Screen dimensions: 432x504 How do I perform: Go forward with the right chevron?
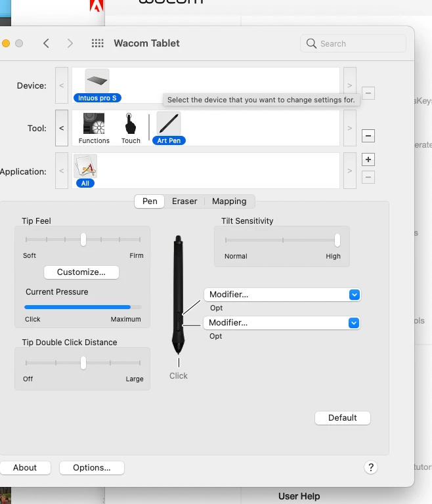[x=70, y=43]
